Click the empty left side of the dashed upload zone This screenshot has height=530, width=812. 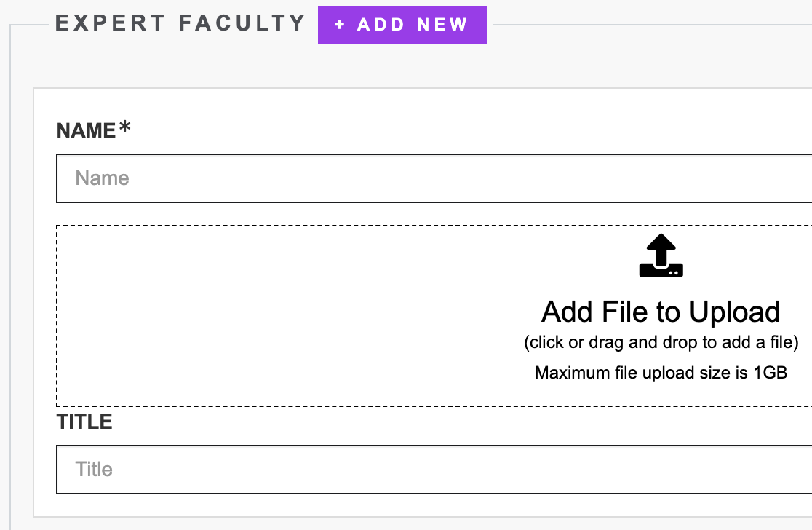pos(218,316)
